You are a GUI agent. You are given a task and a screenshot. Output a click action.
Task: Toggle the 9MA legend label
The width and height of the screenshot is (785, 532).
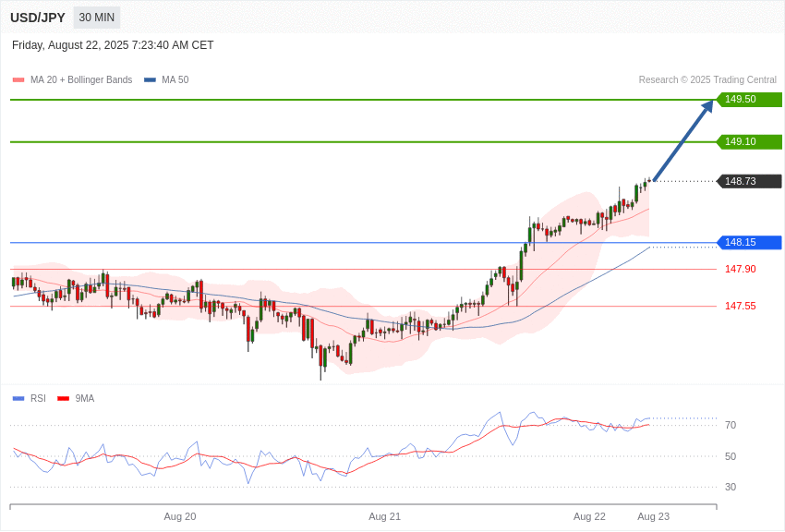85,399
